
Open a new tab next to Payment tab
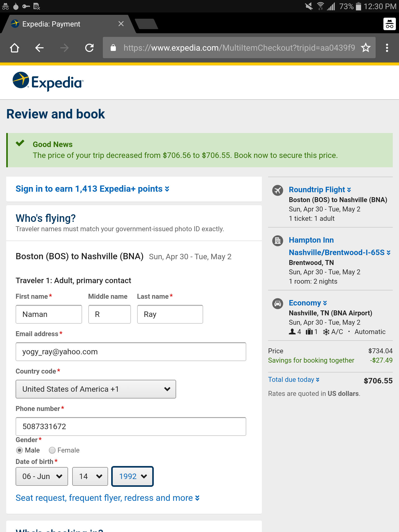pyautogui.click(x=147, y=24)
